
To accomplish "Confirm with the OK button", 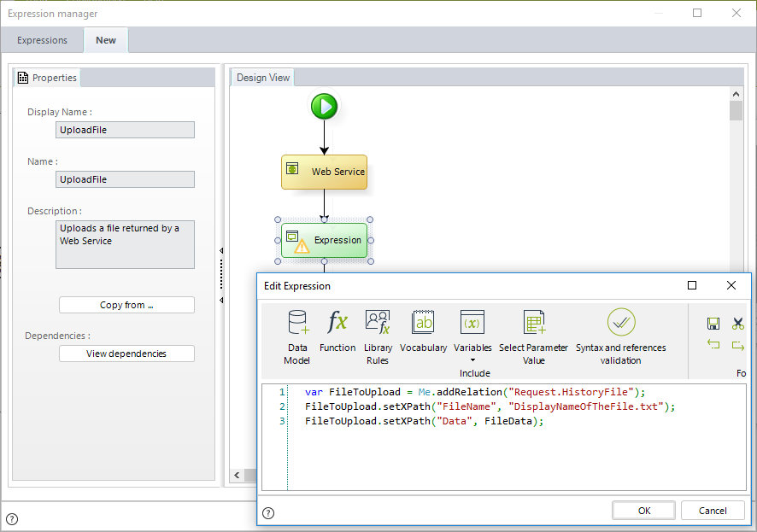I will pyautogui.click(x=644, y=511).
